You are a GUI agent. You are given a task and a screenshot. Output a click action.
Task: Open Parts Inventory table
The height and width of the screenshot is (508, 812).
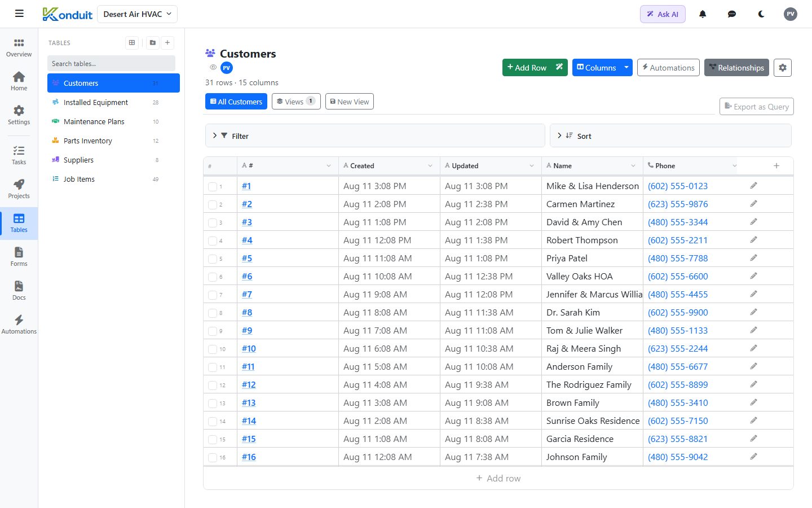click(x=113, y=141)
